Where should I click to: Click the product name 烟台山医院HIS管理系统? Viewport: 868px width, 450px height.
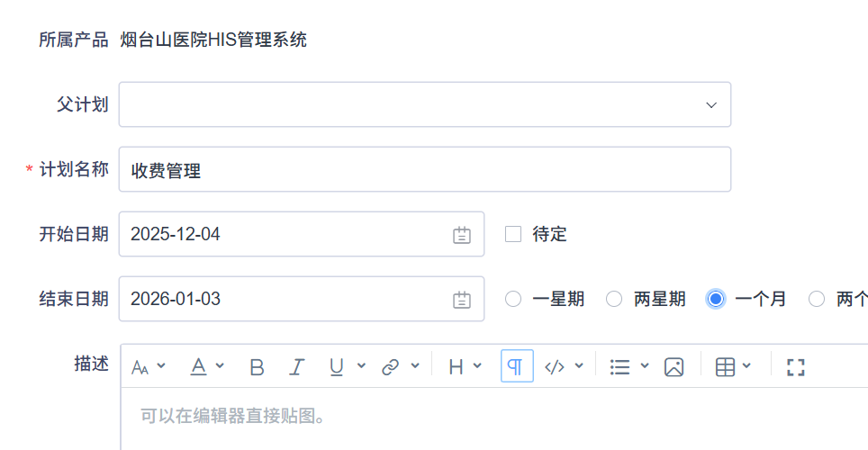pyautogui.click(x=213, y=40)
